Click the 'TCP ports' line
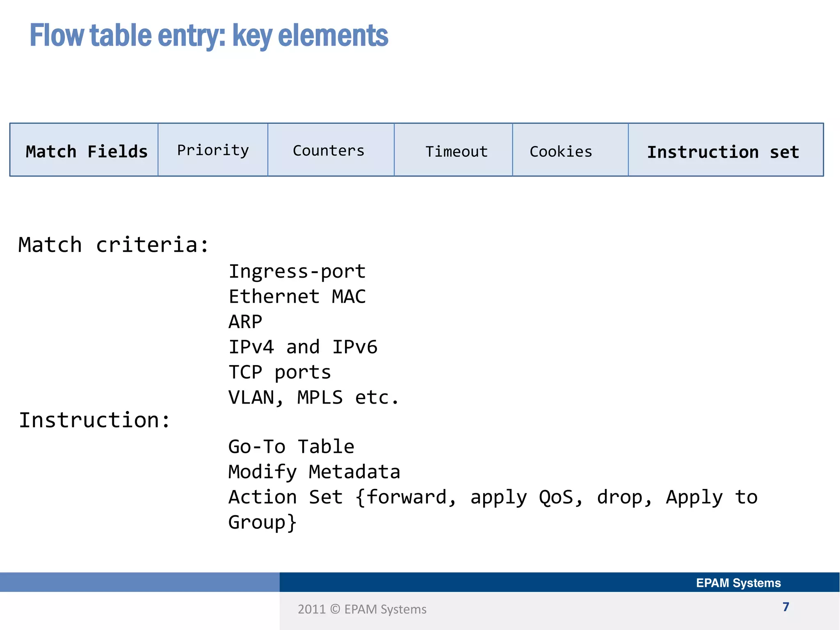The image size is (840, 630). click(280, 372)
